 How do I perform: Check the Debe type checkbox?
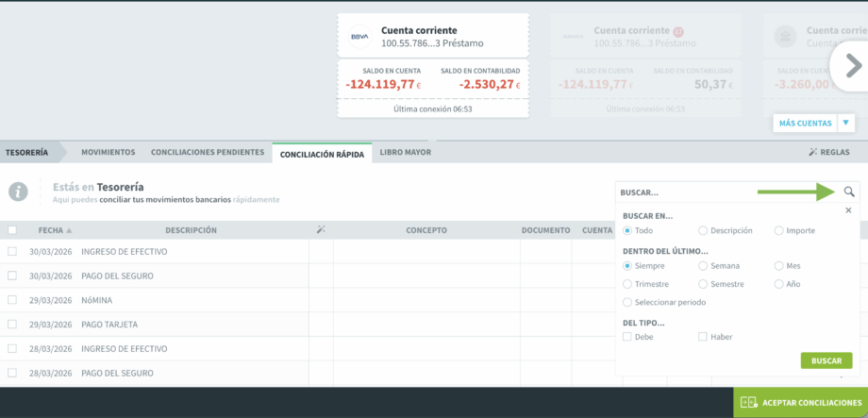coord(627,337)
